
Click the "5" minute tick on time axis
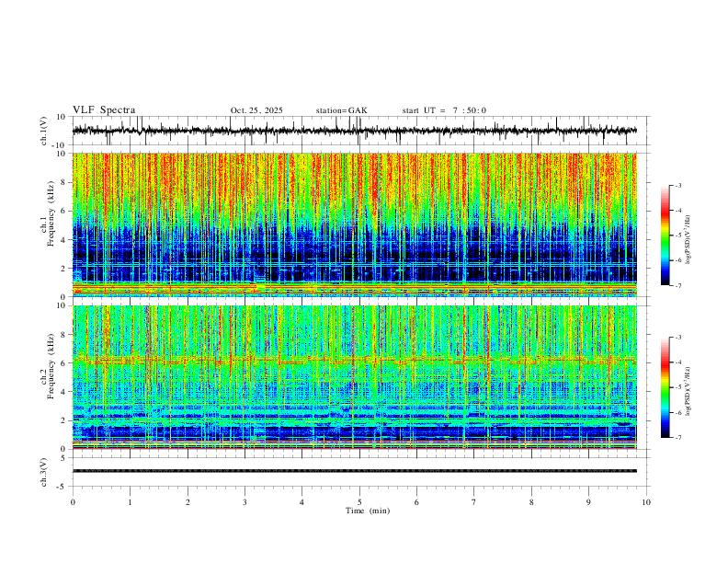[x=359, y=502]
